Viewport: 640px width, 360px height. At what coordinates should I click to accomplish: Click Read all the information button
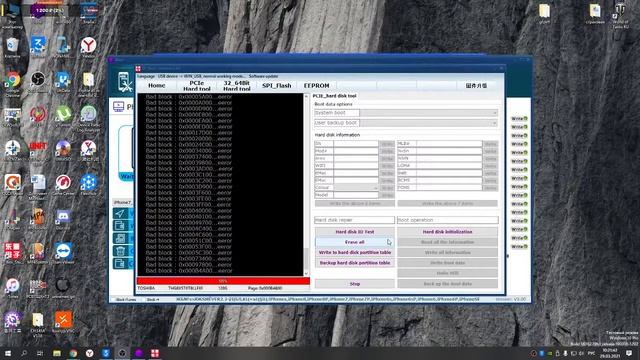[x=447, y=242]
